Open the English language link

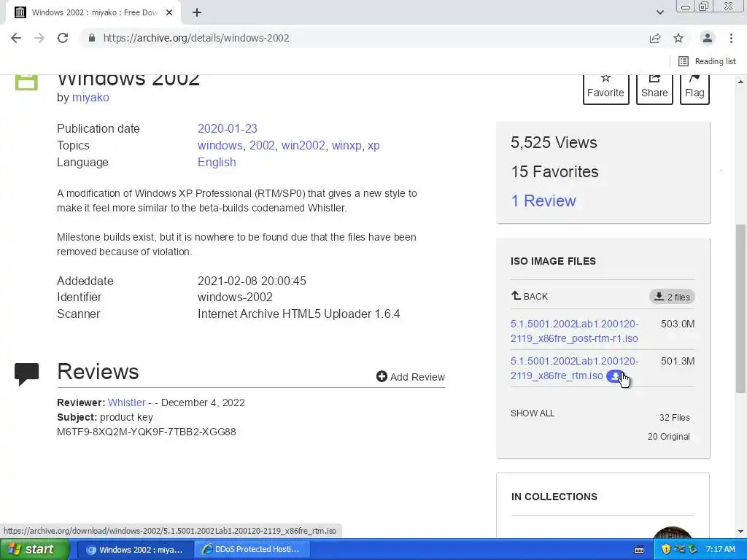click(x=217, y=162)
